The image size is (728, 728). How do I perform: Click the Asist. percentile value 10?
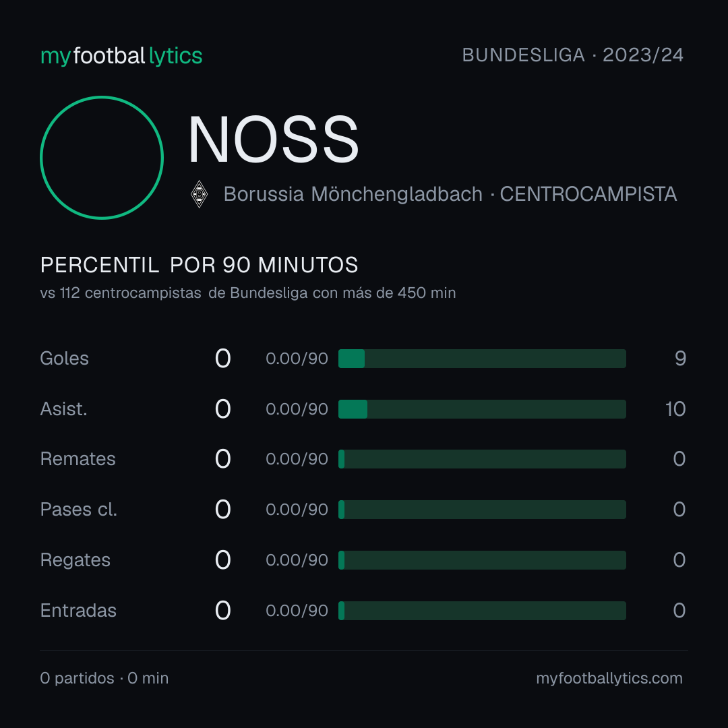675,409
